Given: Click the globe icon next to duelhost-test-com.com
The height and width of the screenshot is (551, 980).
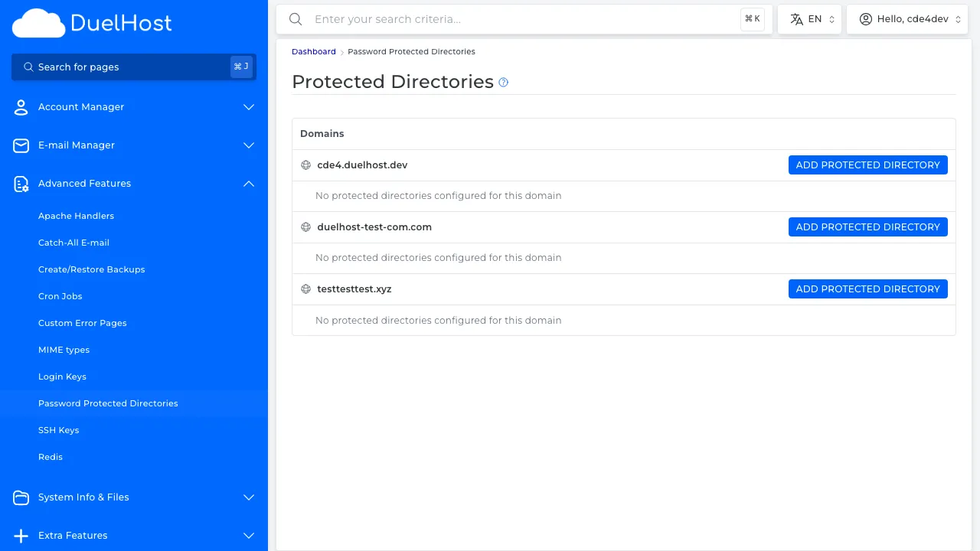Looking at the screenshot, I should tap(306, 227).
